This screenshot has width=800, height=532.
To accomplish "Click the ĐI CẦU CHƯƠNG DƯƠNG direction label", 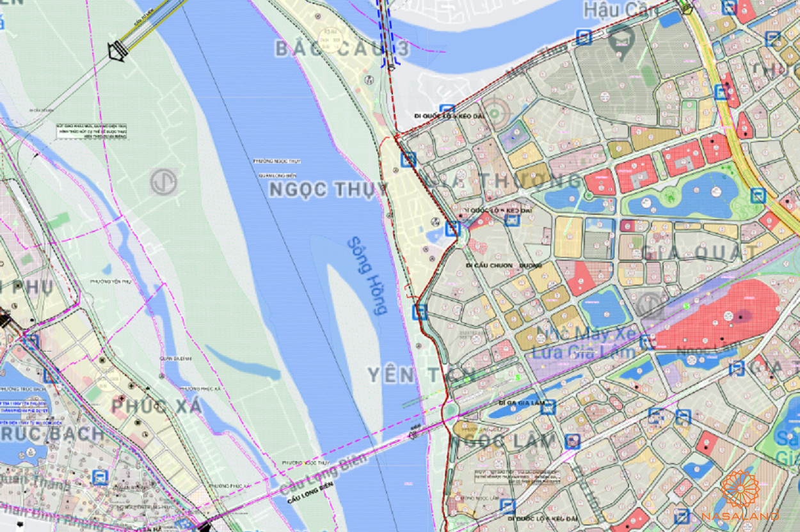I will [504, 265].
